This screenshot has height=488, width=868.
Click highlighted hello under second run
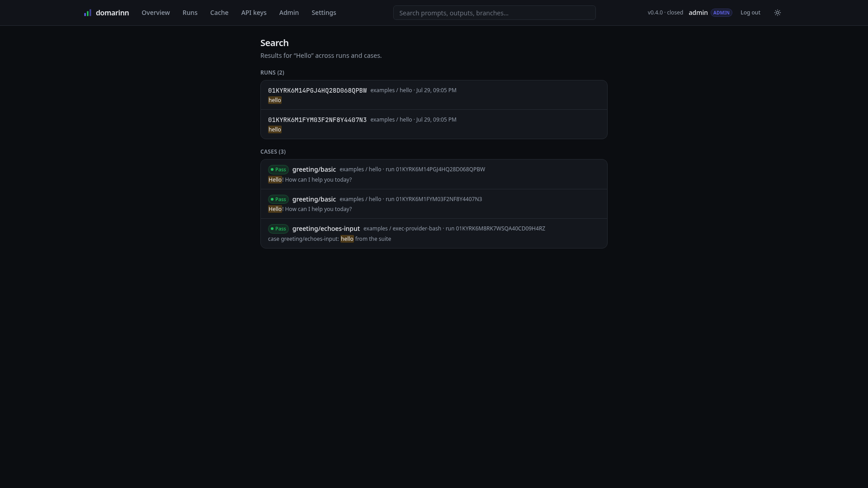275,130
